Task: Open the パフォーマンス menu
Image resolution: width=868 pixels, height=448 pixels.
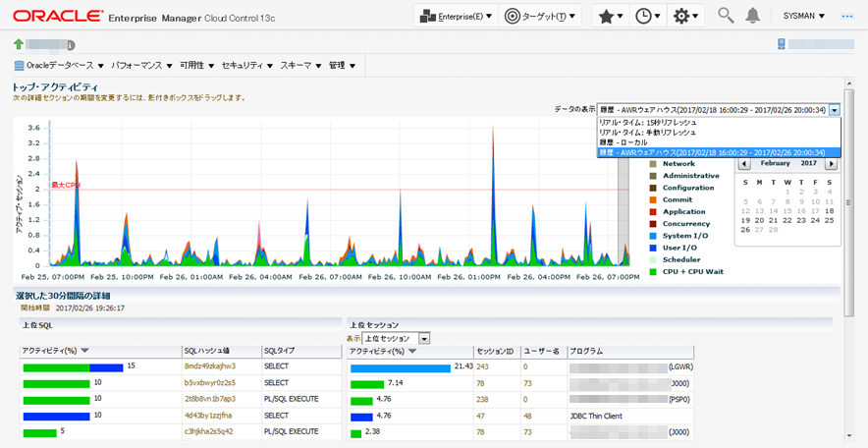Action: (138, 65)
